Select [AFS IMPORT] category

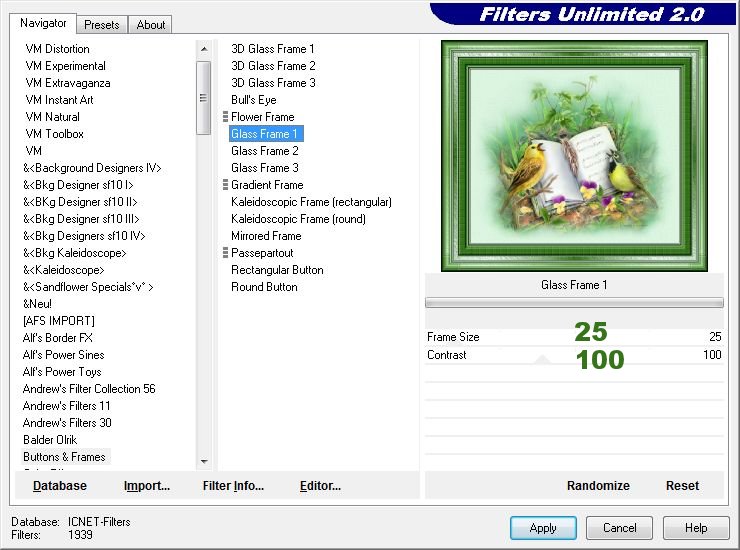tap(59, 321)
